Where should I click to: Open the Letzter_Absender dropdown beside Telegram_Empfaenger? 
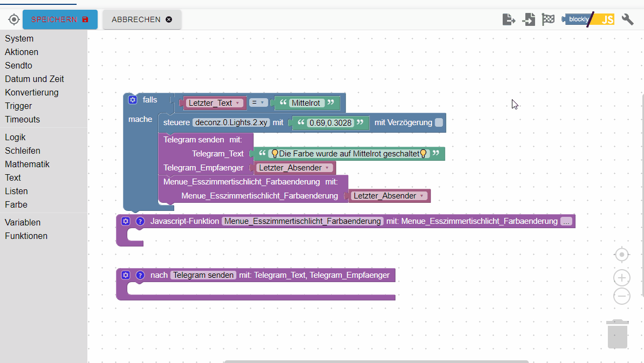294,168
